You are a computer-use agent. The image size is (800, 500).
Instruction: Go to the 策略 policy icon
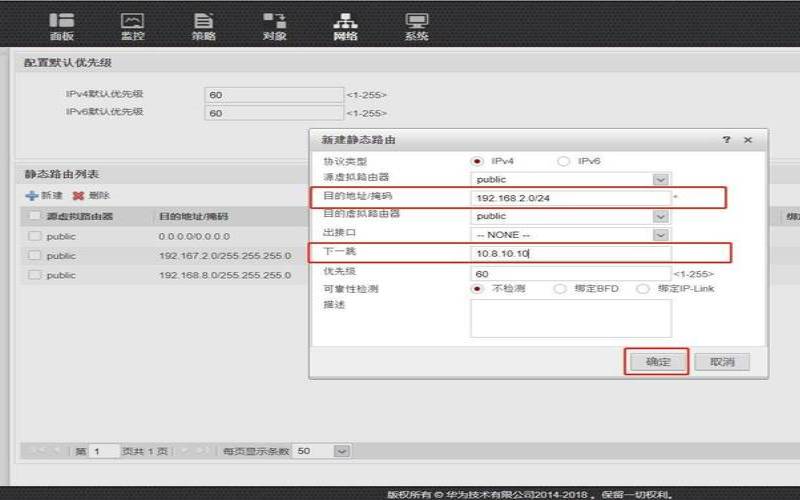tap(203, 21)
